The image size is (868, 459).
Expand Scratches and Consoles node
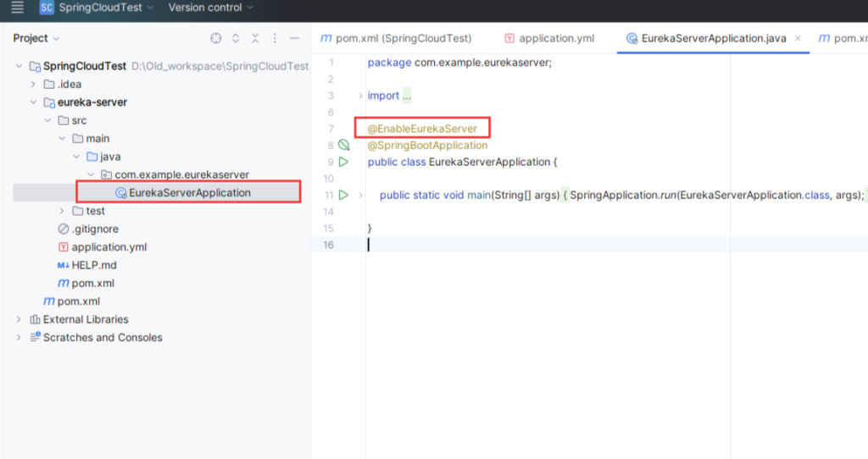point(19,337)
